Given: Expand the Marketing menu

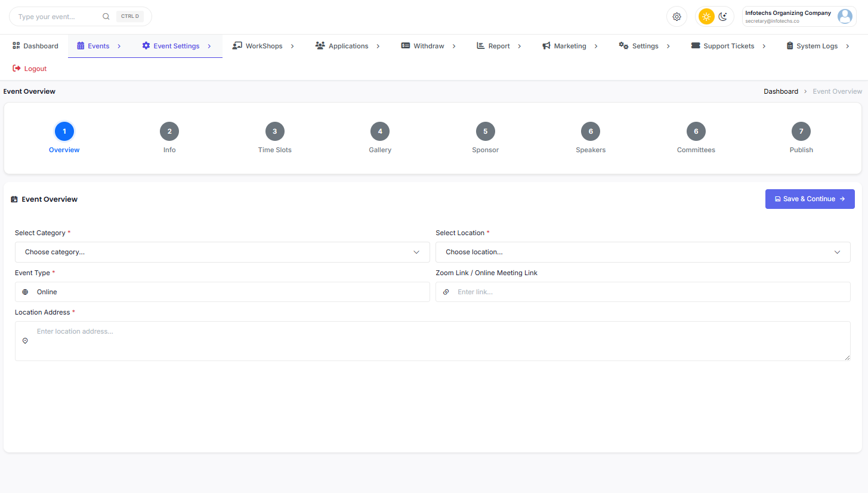Looking at the screenshot, I should click(x=570, y=46).
